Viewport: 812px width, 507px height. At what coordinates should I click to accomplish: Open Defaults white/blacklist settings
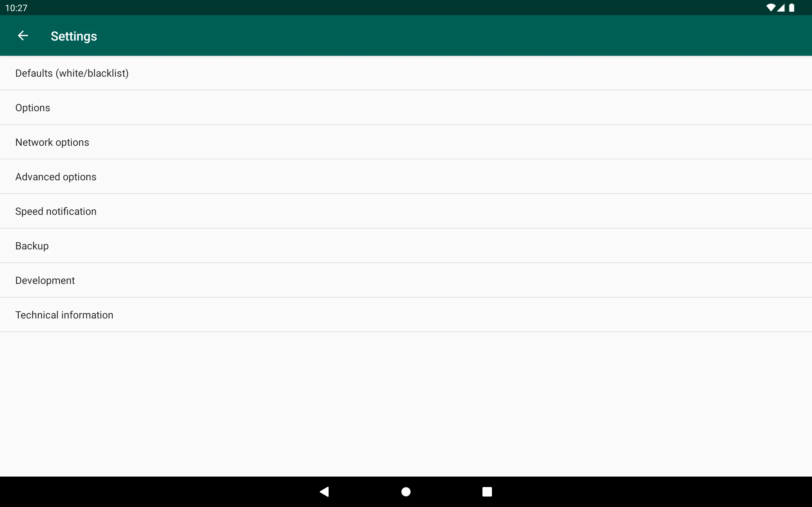click(72, 73)
